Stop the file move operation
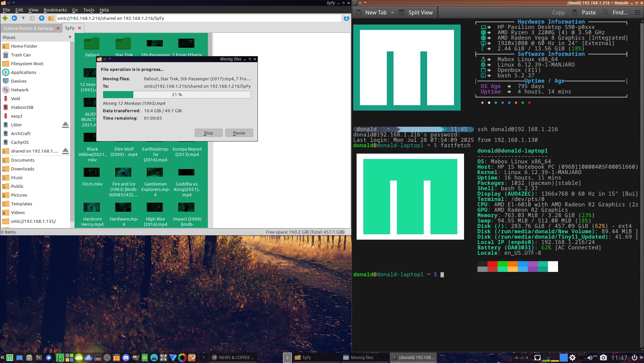The width and height of the screenshot is (644, 363). [x=208, y=133]
